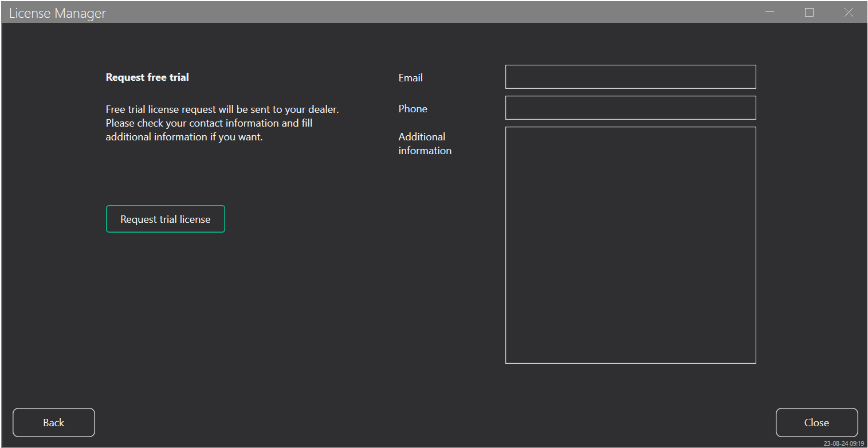
Task: Select the Phone field label
Action: [413, 109]
